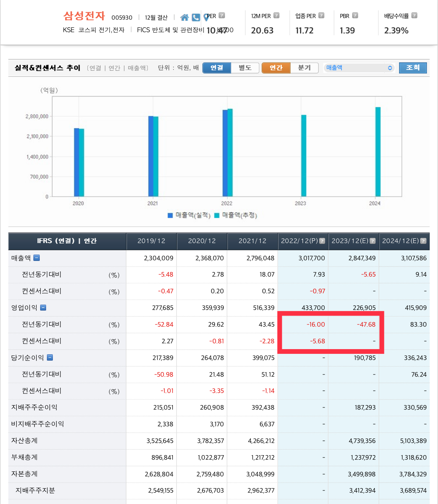Click the 20.63 12M PER value
Viewport: 438px width, 504px height.
(x=262, y=31)
